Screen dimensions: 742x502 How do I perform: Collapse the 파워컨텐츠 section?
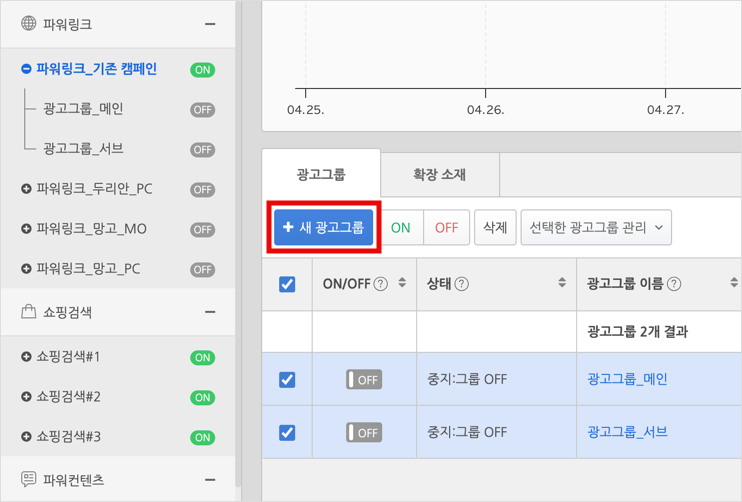210,480
